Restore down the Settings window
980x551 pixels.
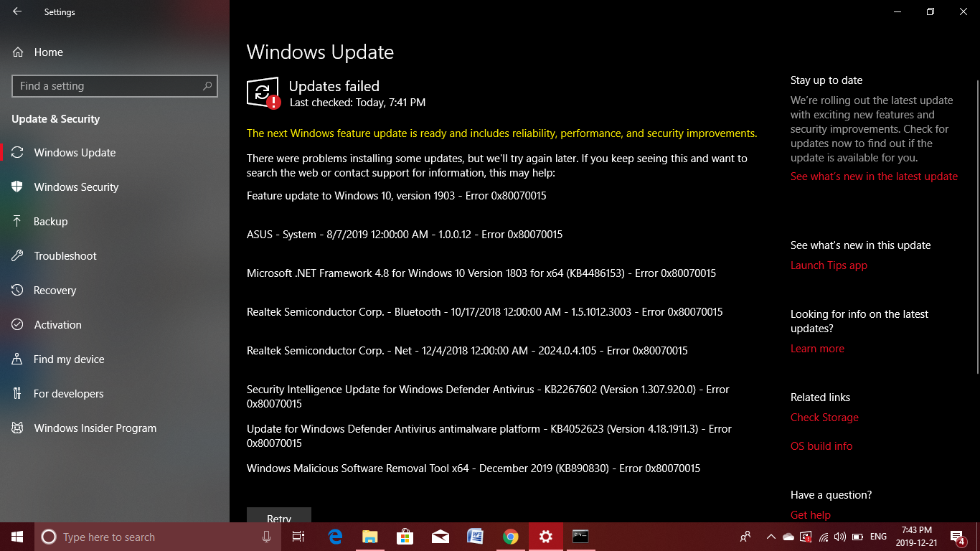tap(930, 11)
